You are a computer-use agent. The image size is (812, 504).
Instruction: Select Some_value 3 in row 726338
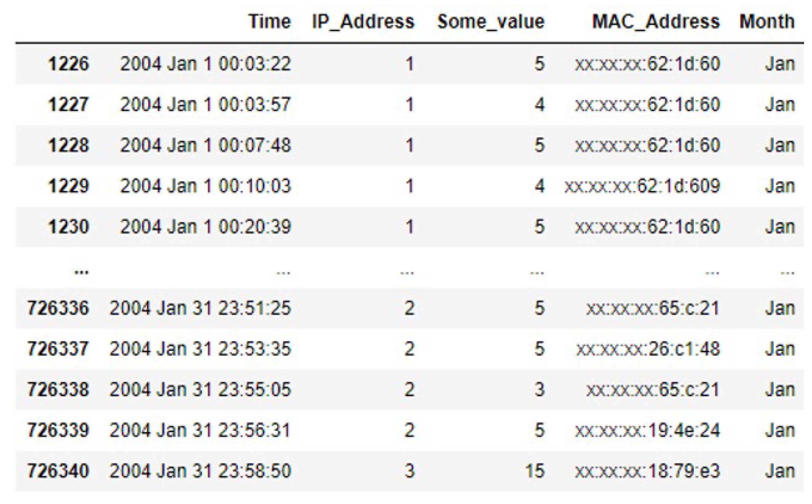click(x=539, y=390)
